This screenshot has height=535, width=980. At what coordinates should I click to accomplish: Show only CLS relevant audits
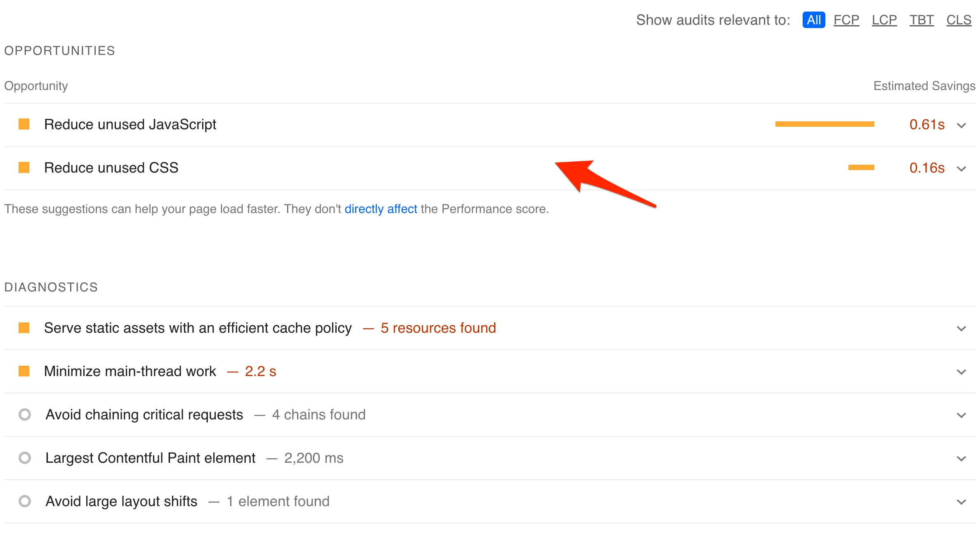tap(959, 20)
